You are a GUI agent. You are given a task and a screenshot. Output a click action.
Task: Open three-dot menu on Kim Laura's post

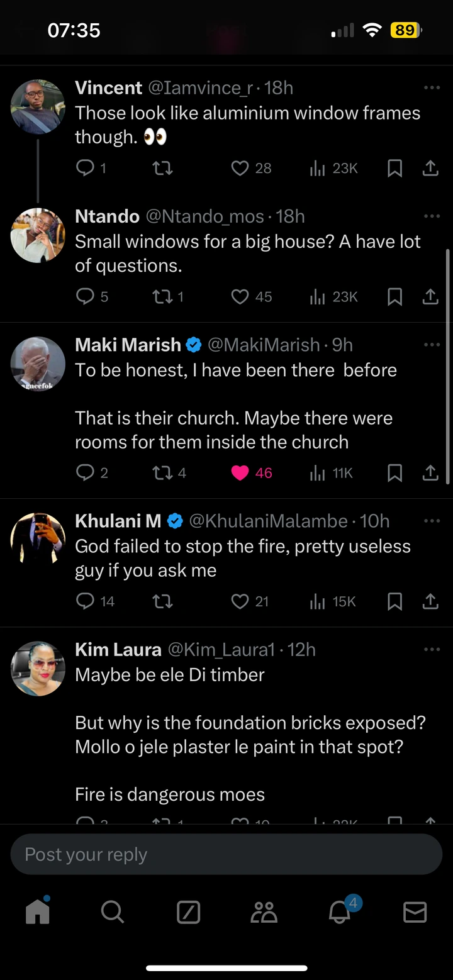(432, 649)
